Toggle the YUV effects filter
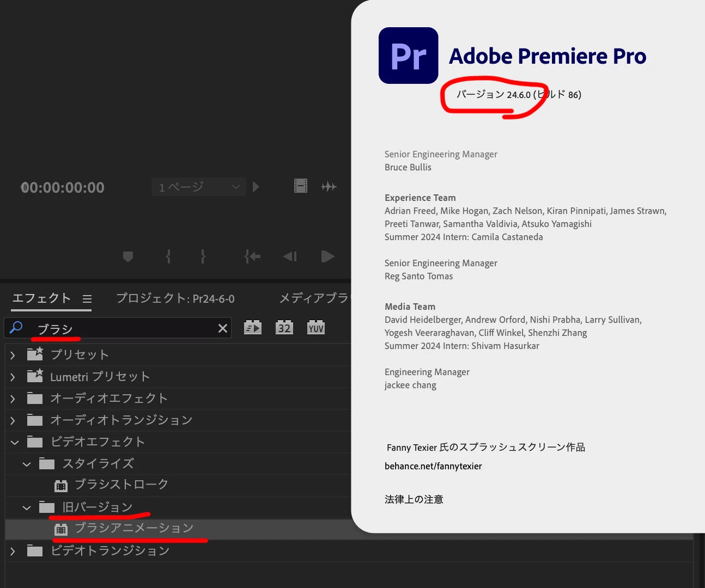This screenshot has width=705, height=588. point(316,328)
